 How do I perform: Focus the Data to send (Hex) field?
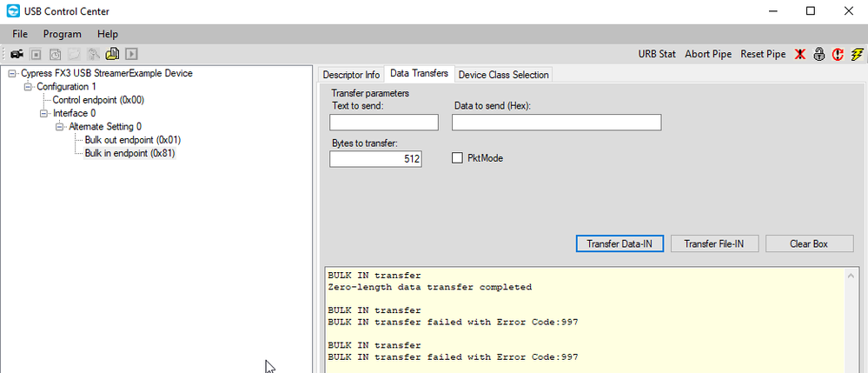point(556,123)
